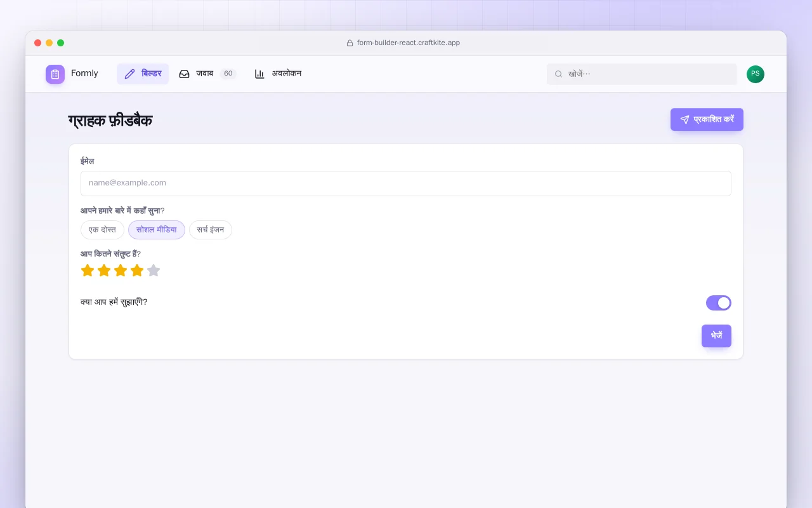Click the आप कितने संतुष्ट हैं question
This screenshot has height=508, width=812.
click(110, 254)
